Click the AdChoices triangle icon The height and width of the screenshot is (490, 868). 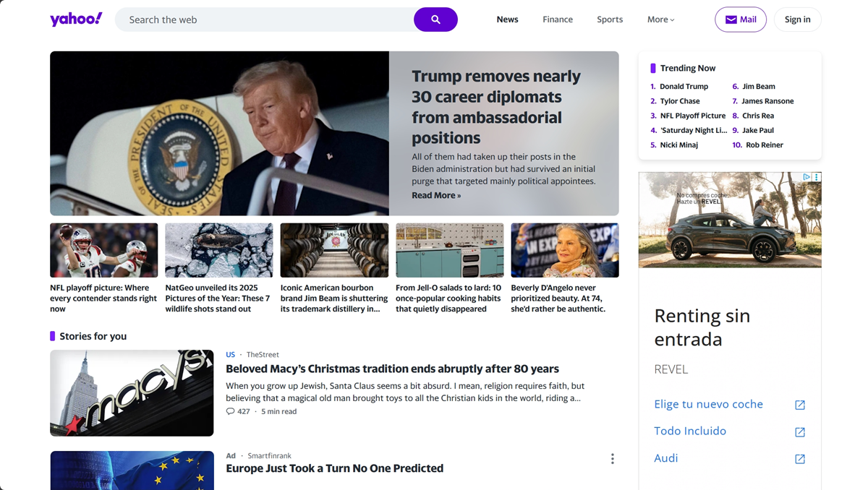click(x=807, y=177)
